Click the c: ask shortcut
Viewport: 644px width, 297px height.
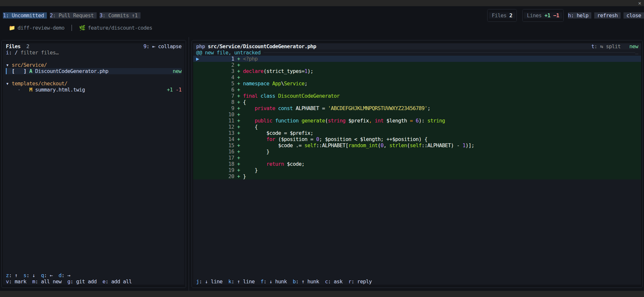coord(334,282)
